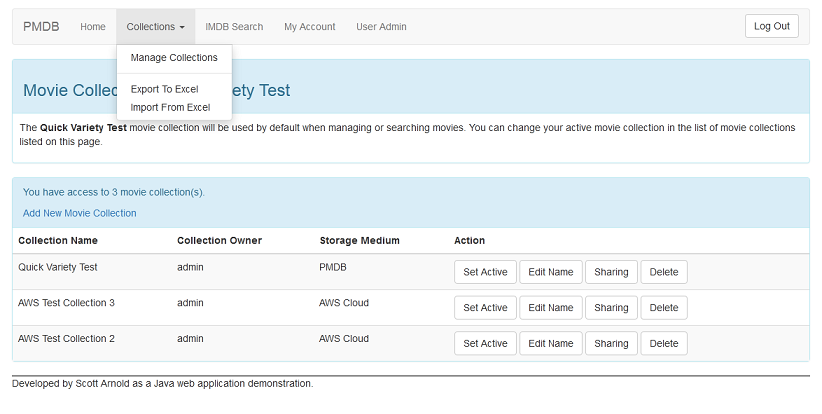Go to the Home page
The height and width of the screenshot is (414, 822).
pos(93,27)
